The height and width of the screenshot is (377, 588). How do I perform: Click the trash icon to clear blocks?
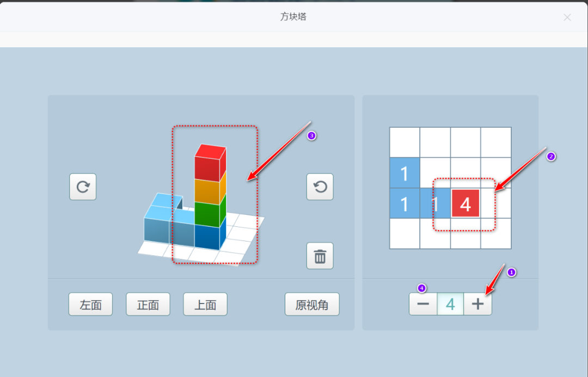coord(320,256)
